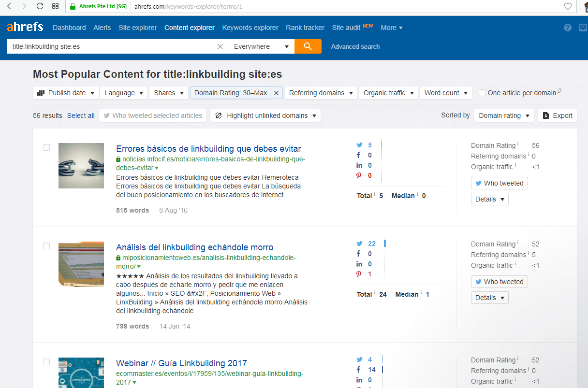Viewport: 588px width, 388px height.
Task: Open Organic traffic filter dropdown
Action: coord(389,93)
